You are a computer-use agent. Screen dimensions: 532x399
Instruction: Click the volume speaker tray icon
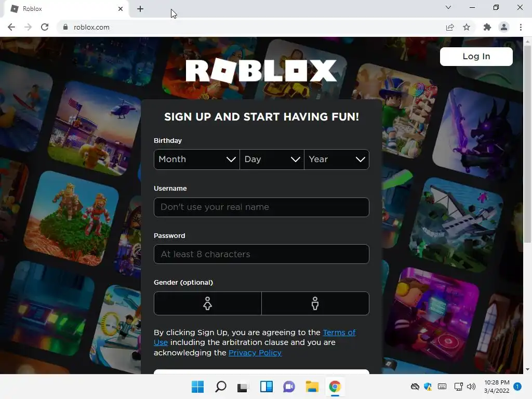471,387
